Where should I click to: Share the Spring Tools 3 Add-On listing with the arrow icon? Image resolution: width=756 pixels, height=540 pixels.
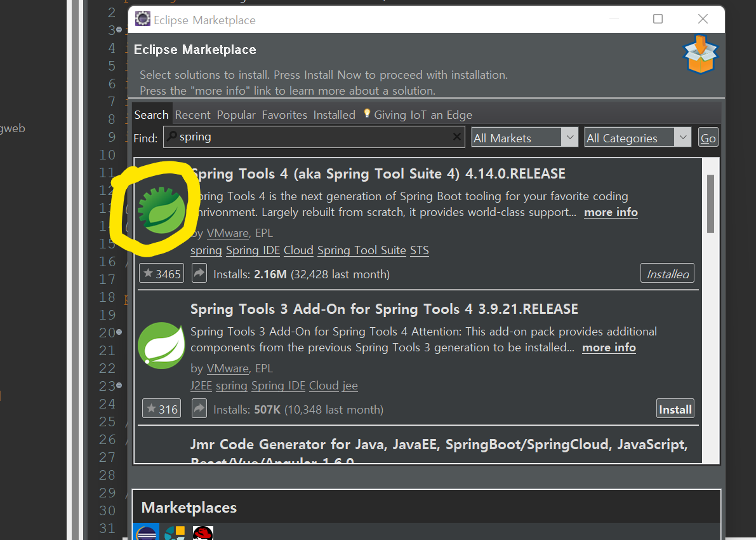click(199, 408)
